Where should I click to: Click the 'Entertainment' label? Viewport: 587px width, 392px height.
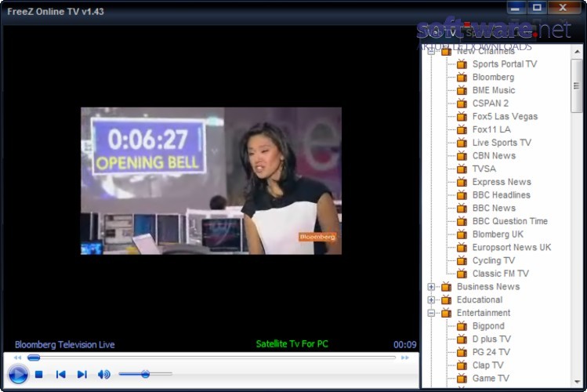(484, 313)
